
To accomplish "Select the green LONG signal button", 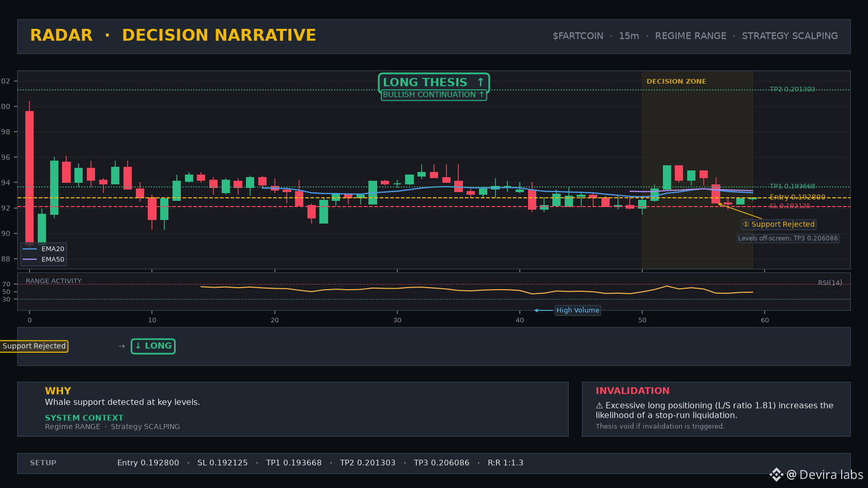I will (x=153, y=346).
